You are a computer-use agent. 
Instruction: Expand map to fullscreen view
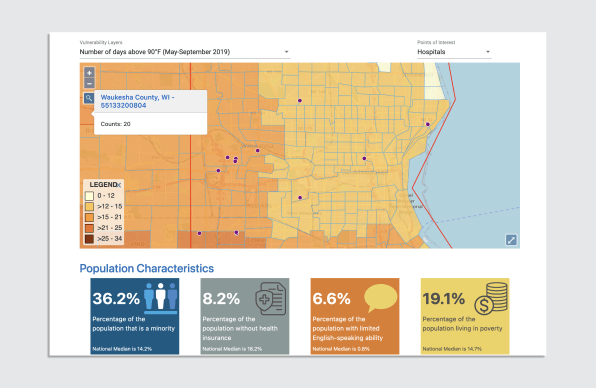click(x=511, y=240)
